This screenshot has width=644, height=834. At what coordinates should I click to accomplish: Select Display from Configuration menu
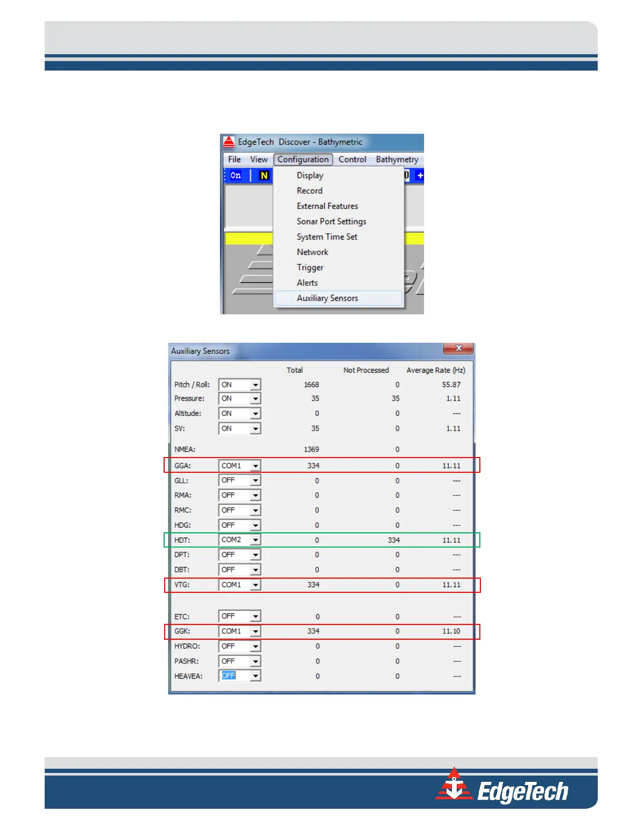[310, 175]
